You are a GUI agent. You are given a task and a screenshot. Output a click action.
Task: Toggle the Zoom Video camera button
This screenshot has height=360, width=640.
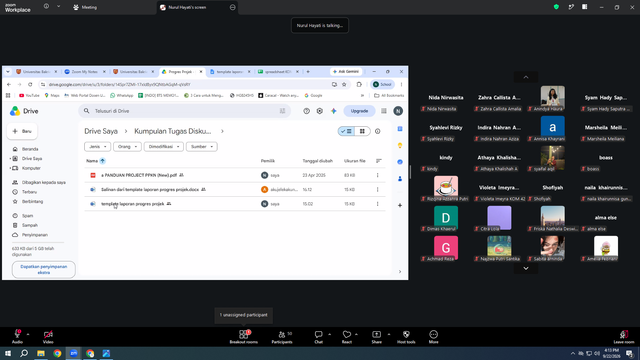point(48,336)
